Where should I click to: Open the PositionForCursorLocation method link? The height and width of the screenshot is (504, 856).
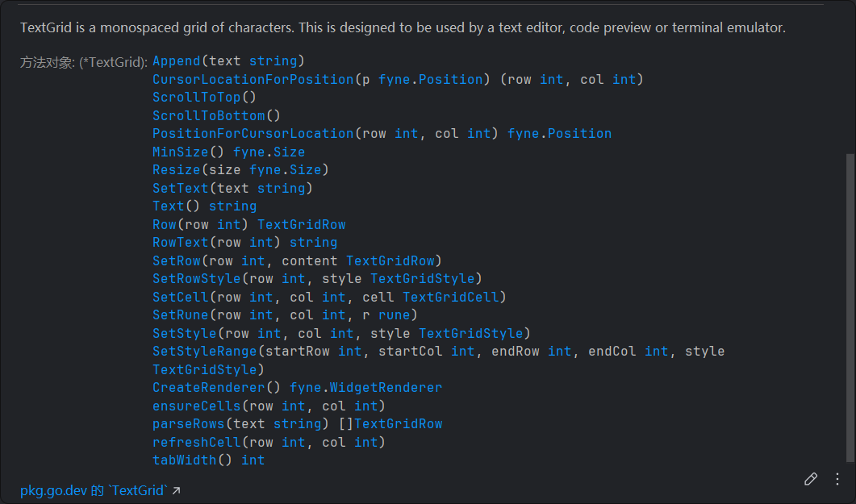[x=253, y=134]
